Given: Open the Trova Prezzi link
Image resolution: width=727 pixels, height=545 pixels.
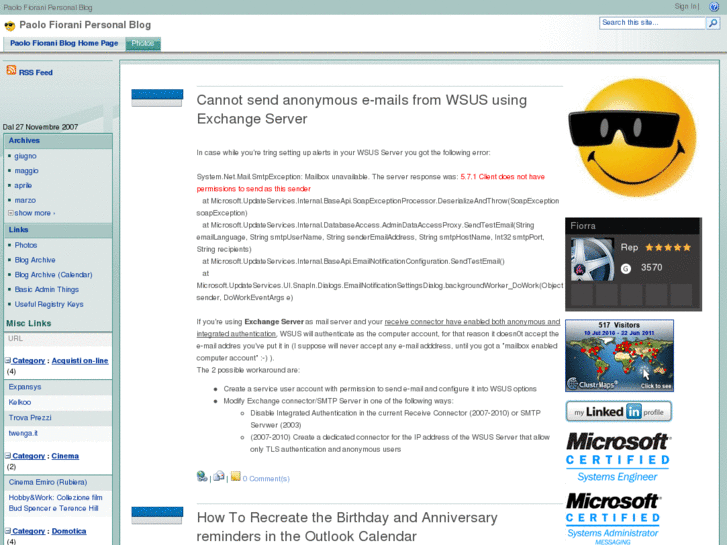Looking at the screenshot, I should coord(30,417).
